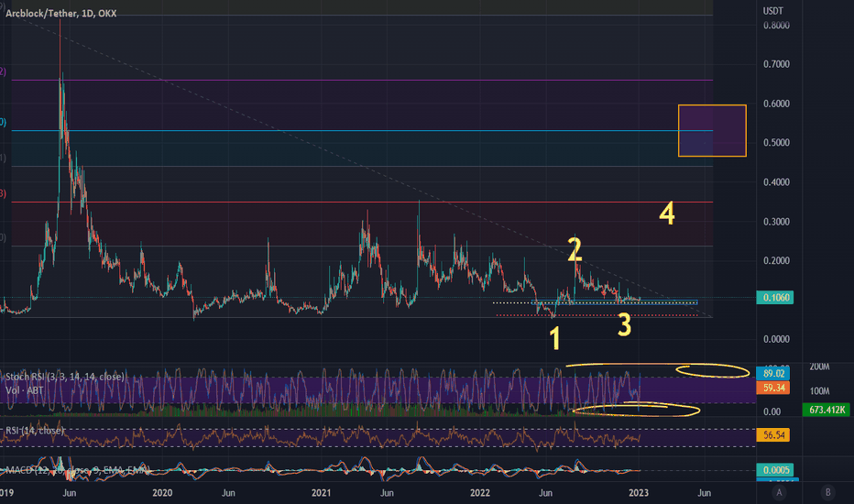Click the 0.5000 price axis label
The image size is (854, 504).
point(776,143)
